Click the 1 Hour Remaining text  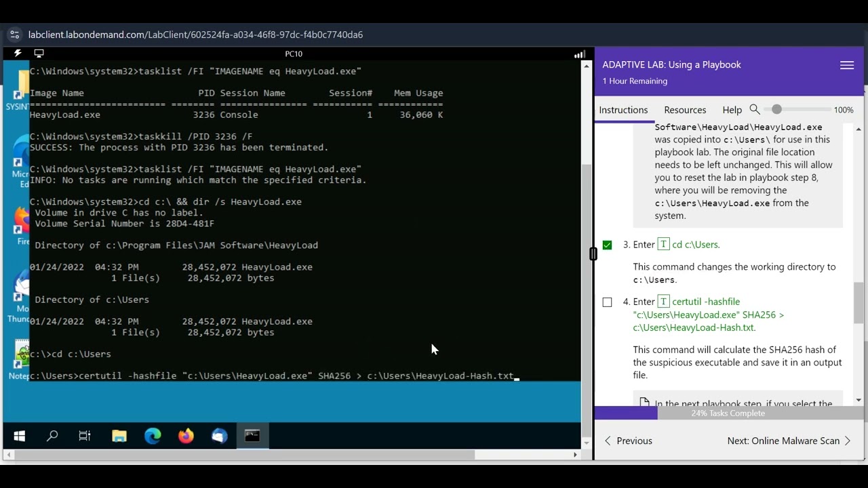(635, 81)
